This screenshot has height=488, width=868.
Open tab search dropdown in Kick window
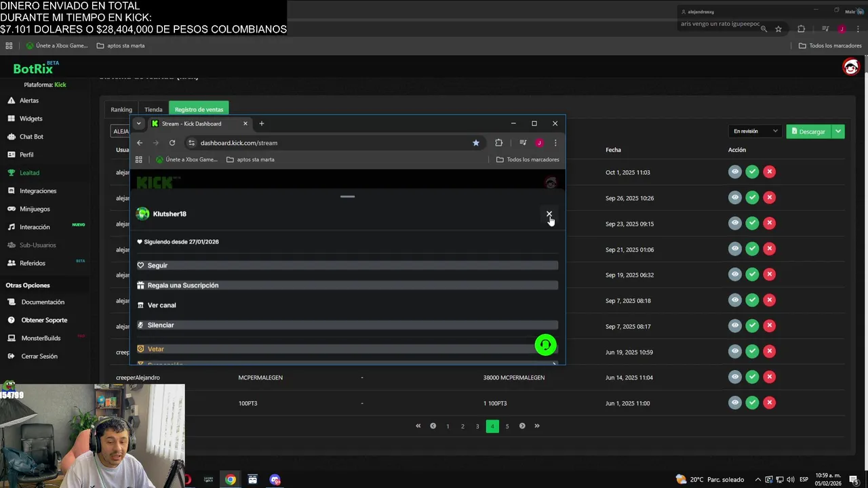[138, 123]
